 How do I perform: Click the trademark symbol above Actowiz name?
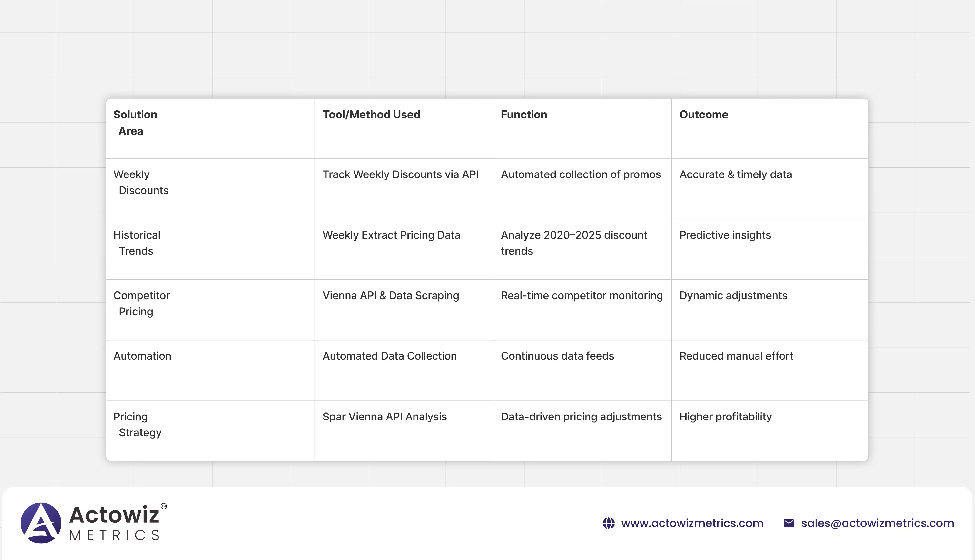[164, 506]
